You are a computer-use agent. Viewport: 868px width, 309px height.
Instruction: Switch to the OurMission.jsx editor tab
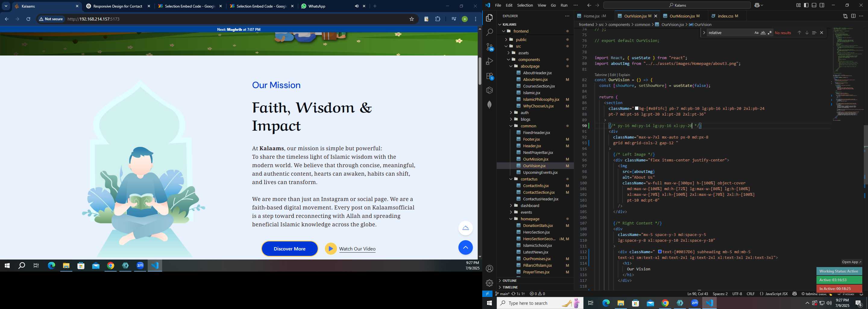point(682,16)
